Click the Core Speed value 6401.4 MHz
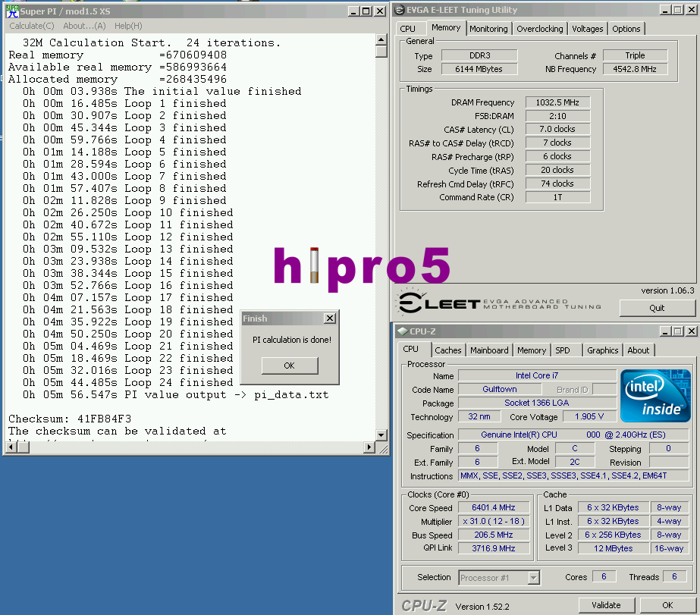 point(493,507)
